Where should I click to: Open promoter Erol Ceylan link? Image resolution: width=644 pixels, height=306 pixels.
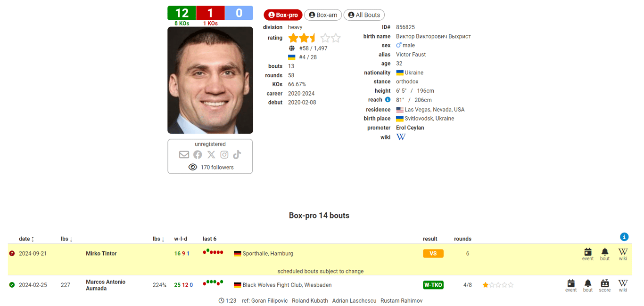click(410, 128)
